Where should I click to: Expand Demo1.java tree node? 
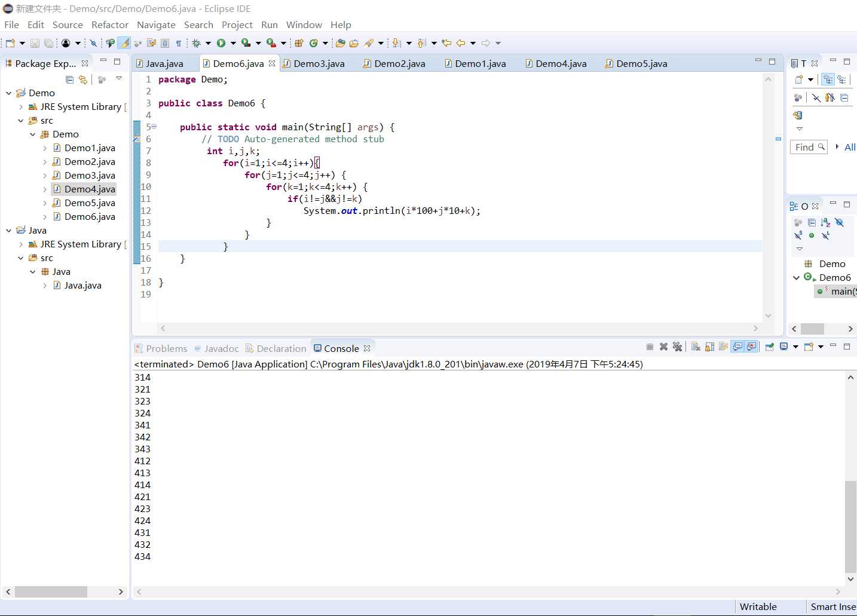[x=45, y=148]
